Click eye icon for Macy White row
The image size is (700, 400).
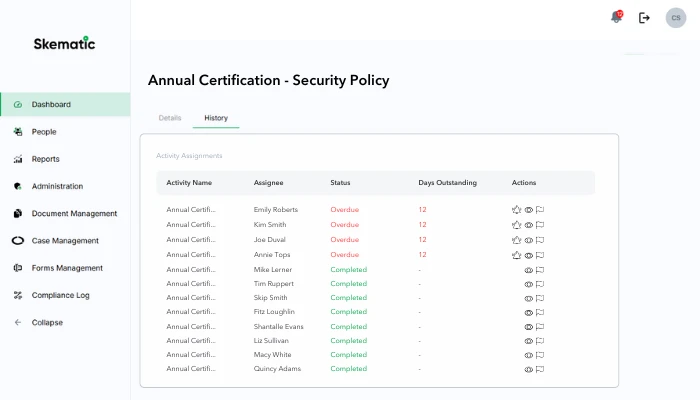pos(528,355)
